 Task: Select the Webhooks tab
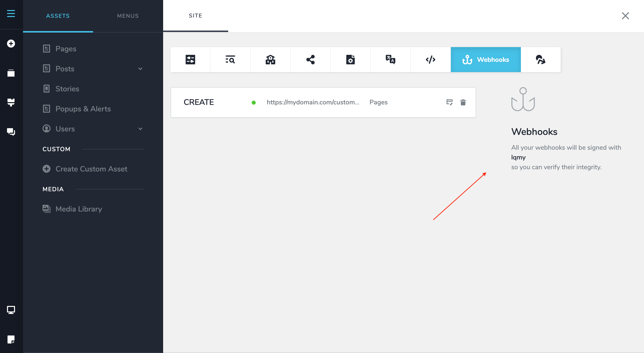(486, 60)
